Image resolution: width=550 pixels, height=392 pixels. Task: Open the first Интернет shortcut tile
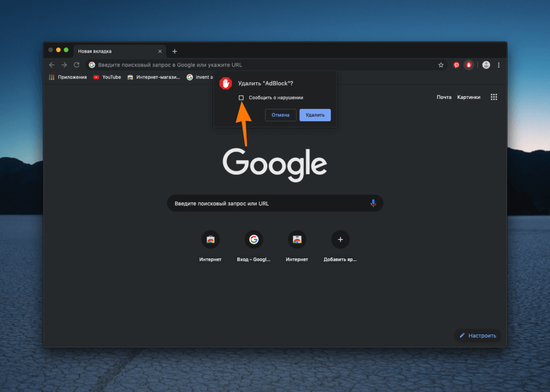211,246
